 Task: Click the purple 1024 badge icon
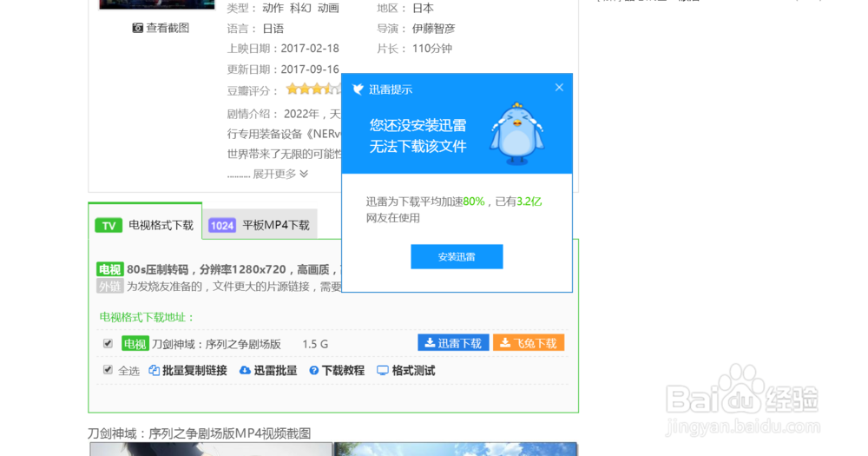pyautogui.click(x=222, y=226)
